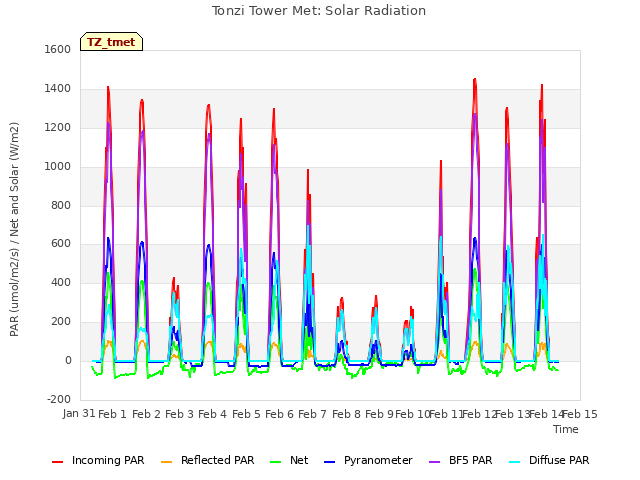640x480 pixels.
Task: Click the Feb 8 x-axis date label
Action: coord(346,414)
